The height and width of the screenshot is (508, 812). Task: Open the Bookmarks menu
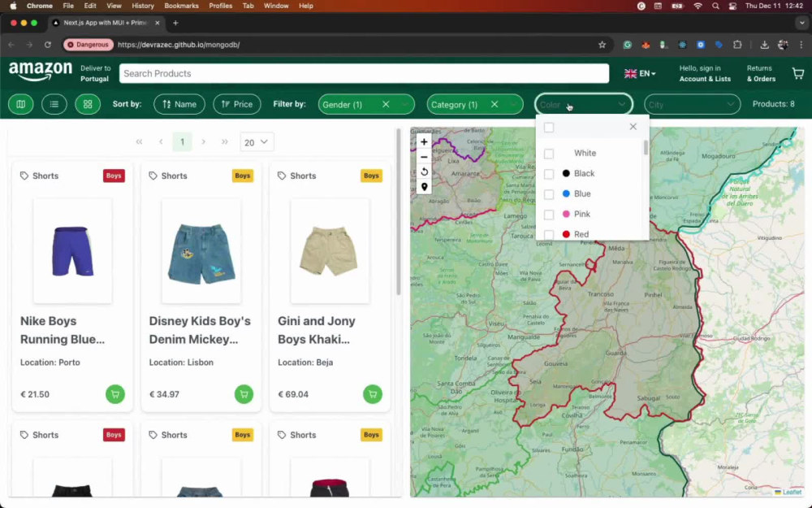[x=181, y=6]
